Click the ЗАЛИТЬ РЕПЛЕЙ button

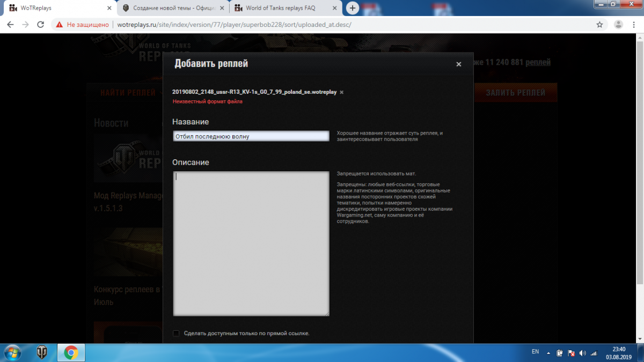click(x=515, y=93)
